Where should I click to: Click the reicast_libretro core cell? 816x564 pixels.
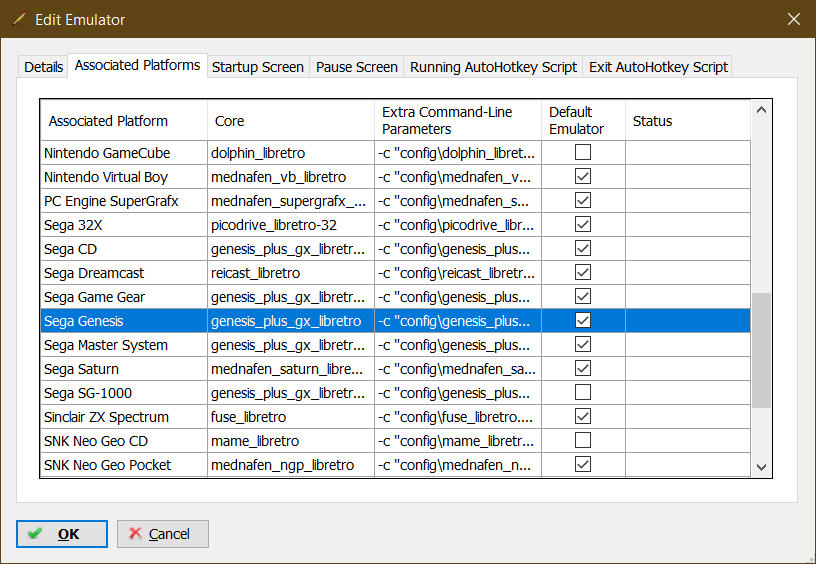point(291,273)
